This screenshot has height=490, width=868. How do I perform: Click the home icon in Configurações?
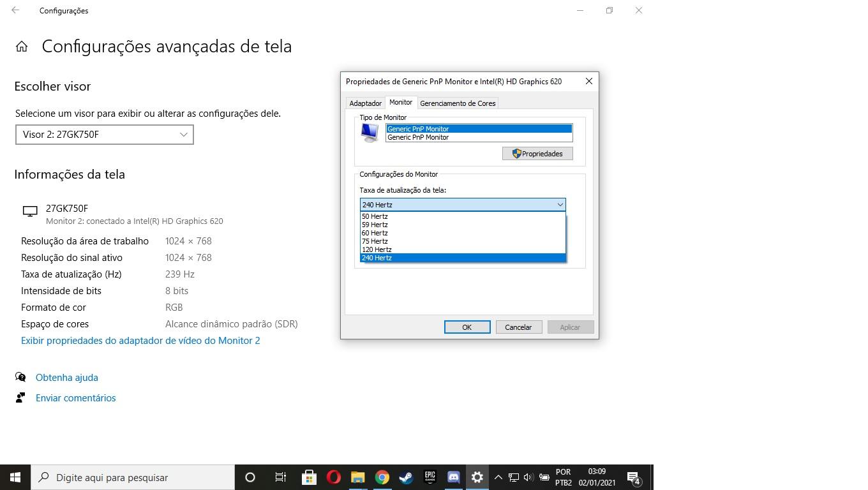pyautogui.click(x=22, y=47)
